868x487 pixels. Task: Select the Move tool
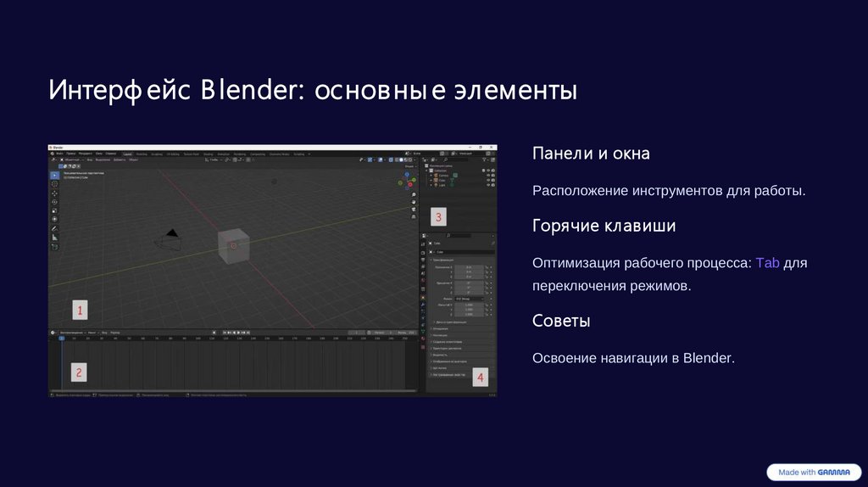point(54,193)
